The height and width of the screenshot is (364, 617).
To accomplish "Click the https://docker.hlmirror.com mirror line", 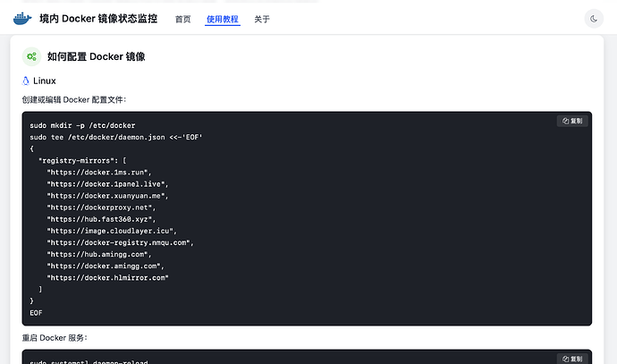I will [108, 278].
